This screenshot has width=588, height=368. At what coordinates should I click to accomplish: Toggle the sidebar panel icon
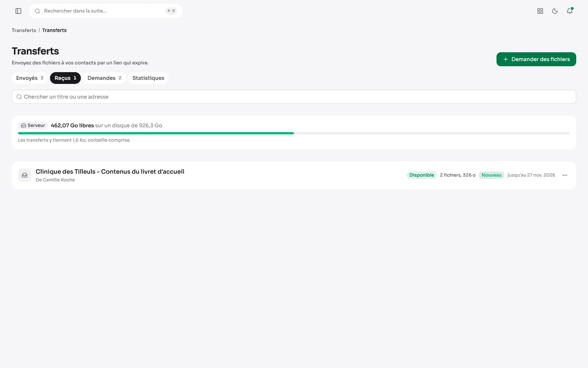click(x=18, y=11)
